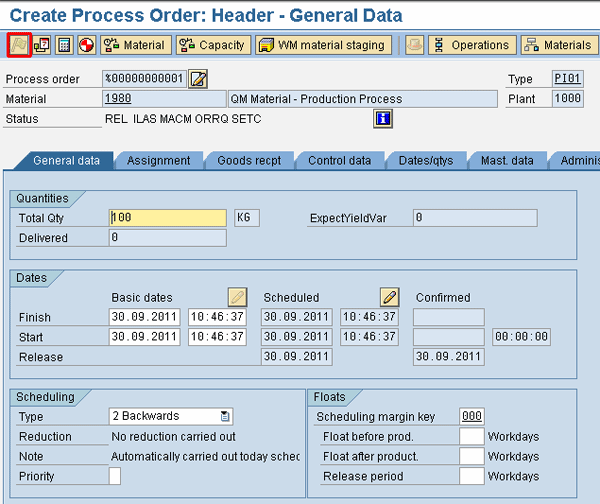The width and height of the screenshot is (600, 504).
Task: Click the Material toolbar button
Action: point(134,45)
